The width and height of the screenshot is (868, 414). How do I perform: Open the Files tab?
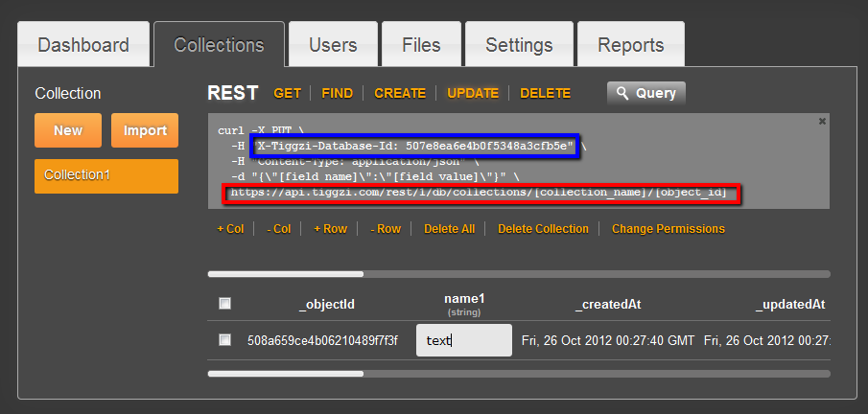point(421,45)
